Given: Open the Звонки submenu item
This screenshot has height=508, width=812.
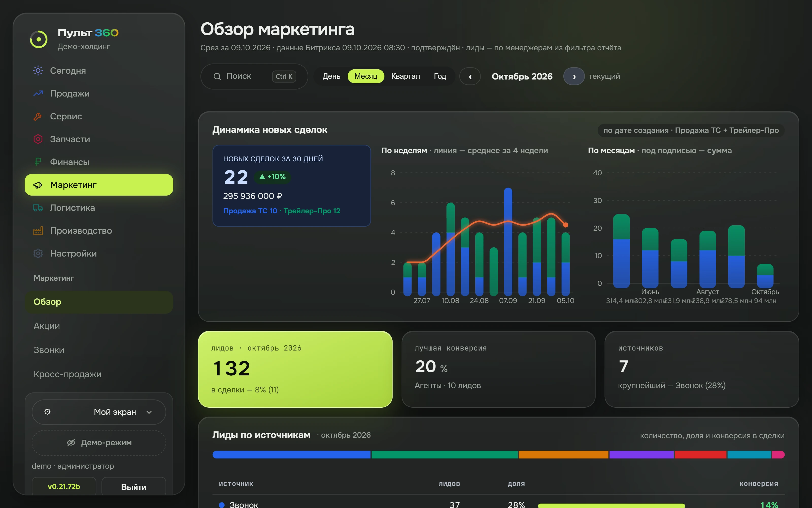Looking at the screenshot, I should tap(99, 350).
